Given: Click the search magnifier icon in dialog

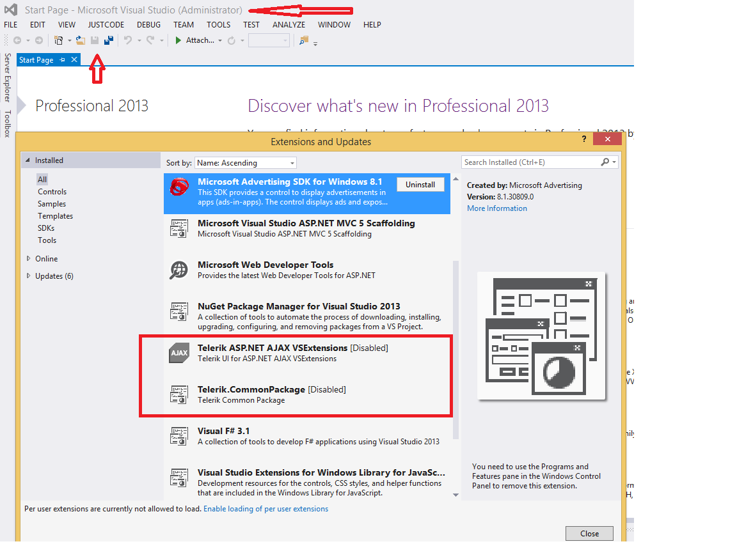Looking at the screenshot, I should [605, 162].
